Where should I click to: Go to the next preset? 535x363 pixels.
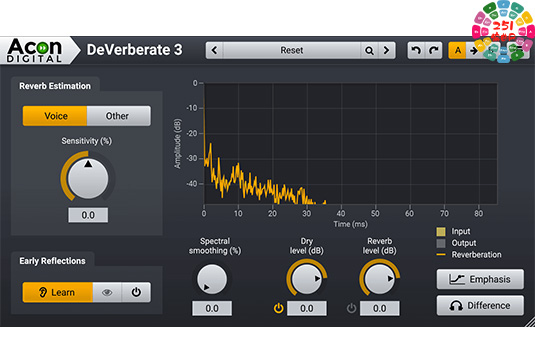tap(387, 50)
